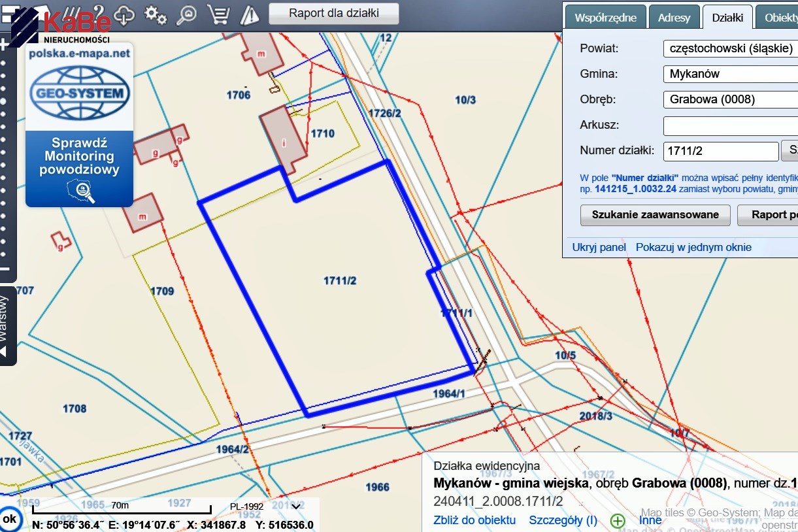
Task: Click the warning triangle icon
Action: (x=250, y=14)
